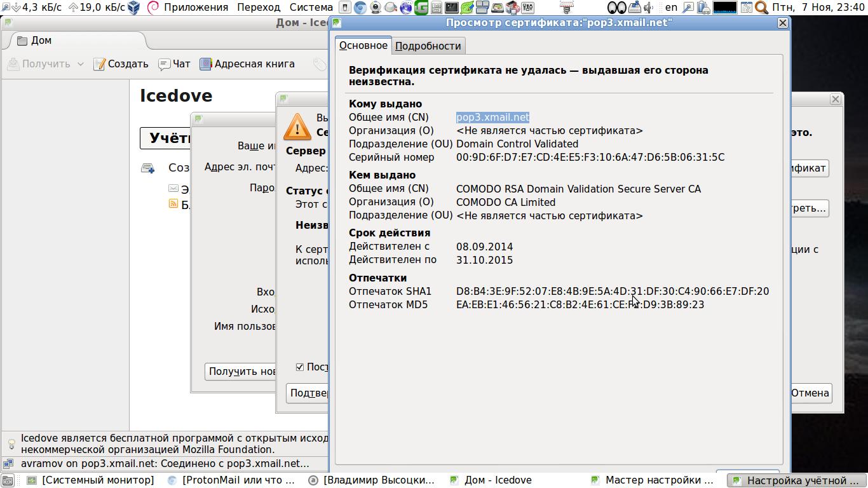Open the green text editor launcher icon
The width and height of the screenshot is (868, 488).
[x=466, y=8]
